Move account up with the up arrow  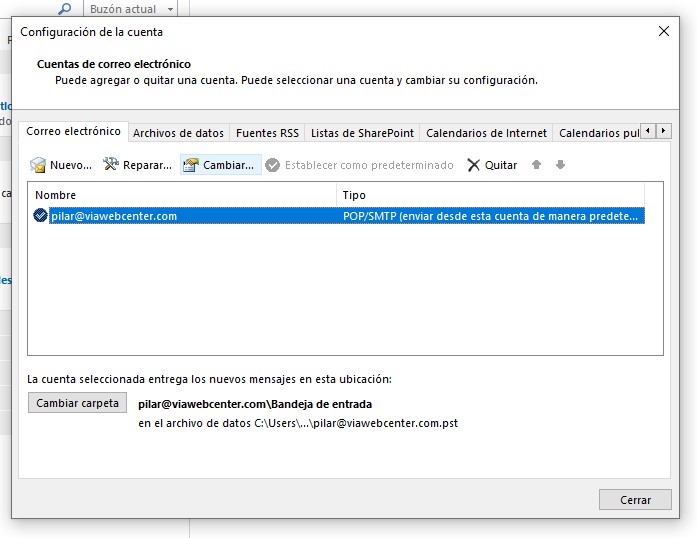point(536,165)
